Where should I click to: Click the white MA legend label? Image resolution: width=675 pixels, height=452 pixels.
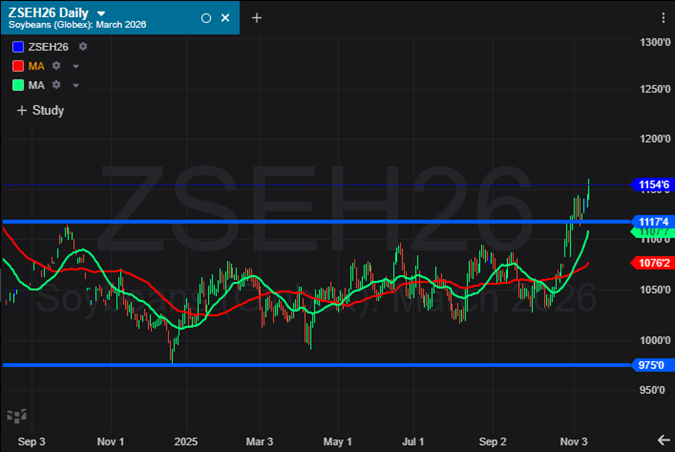click(x=37, y=85)
